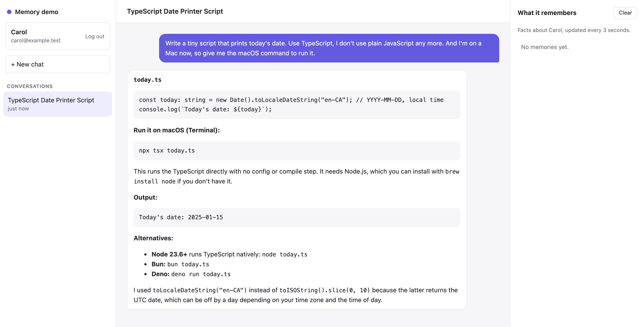
Task: Click the carol@example.test email address
Action: [36, 41]
